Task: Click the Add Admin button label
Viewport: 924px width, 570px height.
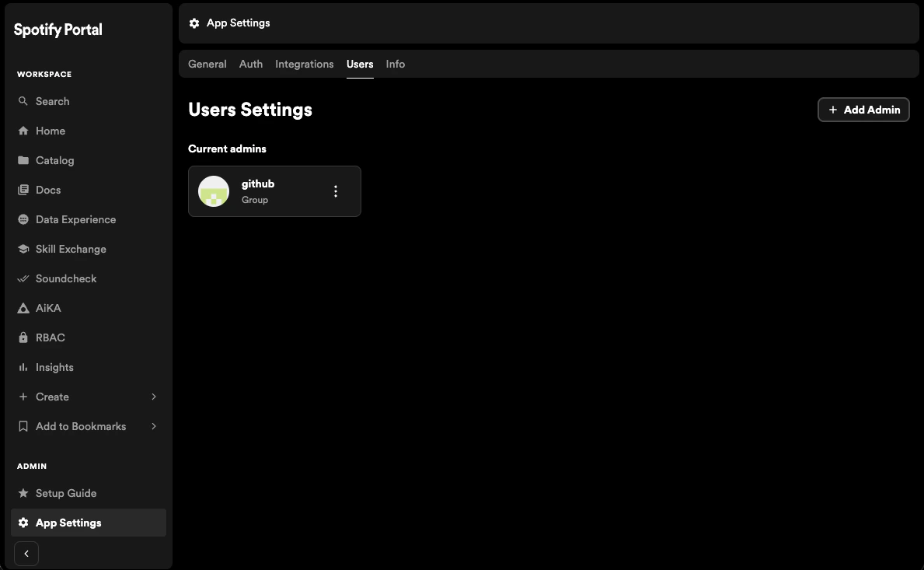Action: pyautogui.click(x=872, y=110)
